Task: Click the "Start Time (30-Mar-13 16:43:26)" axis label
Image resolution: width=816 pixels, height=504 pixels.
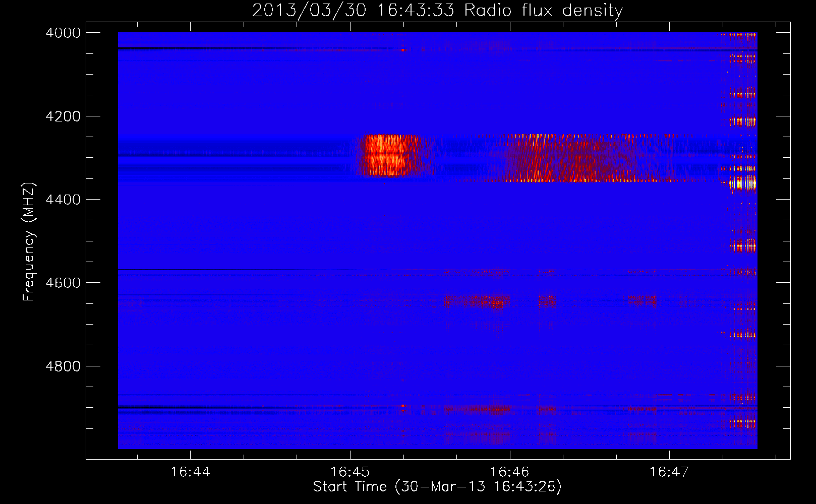Action: (437, 487)
